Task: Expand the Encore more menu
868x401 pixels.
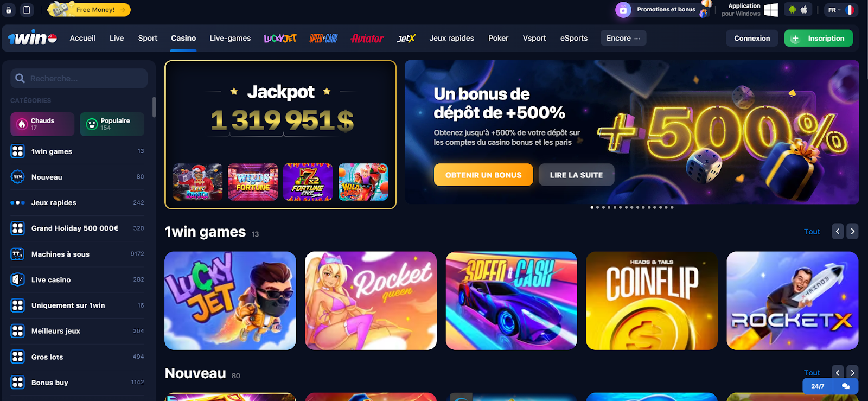Action: pos(623,38)
